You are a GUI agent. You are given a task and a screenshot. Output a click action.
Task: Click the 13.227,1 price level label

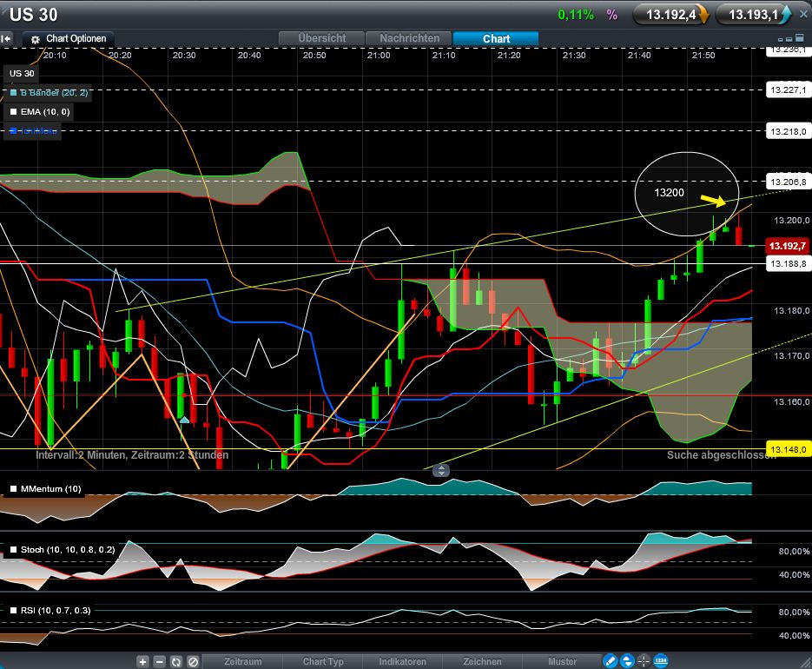click(x=789, y=90)
